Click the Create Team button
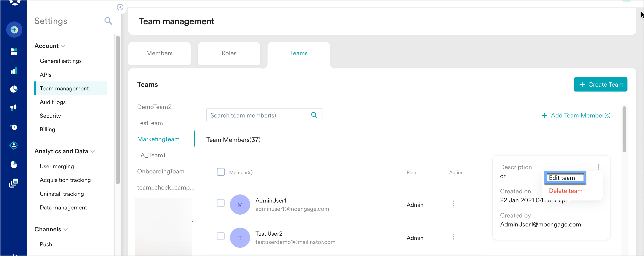The height and width of the screenshot is (256, 644). point(600,84)
